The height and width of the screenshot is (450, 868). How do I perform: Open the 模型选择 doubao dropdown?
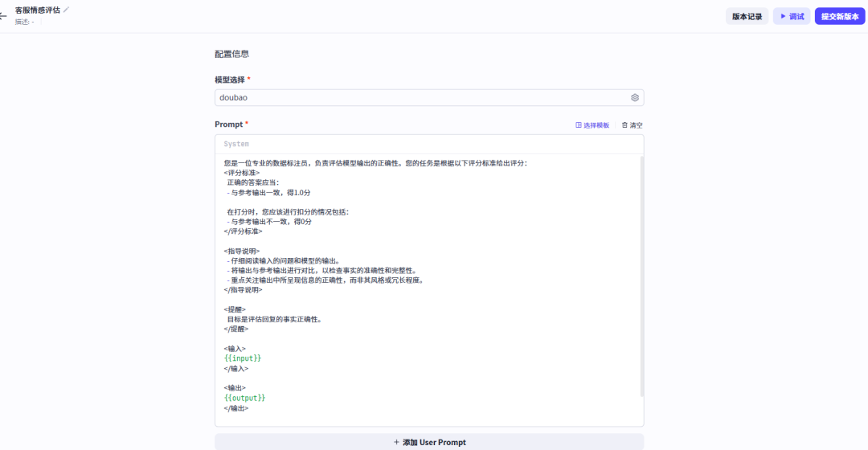418,98
